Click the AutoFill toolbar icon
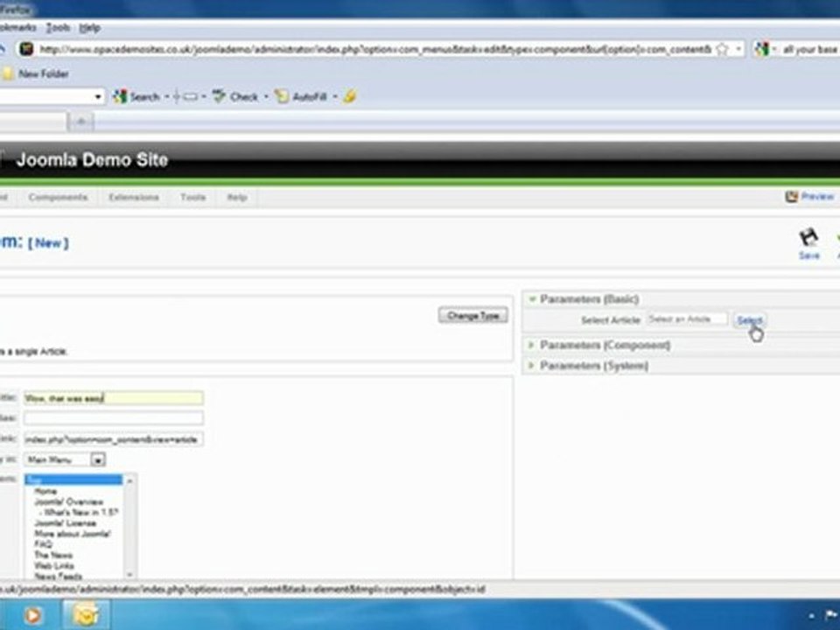Screen dimensions: 840x630 281,96
